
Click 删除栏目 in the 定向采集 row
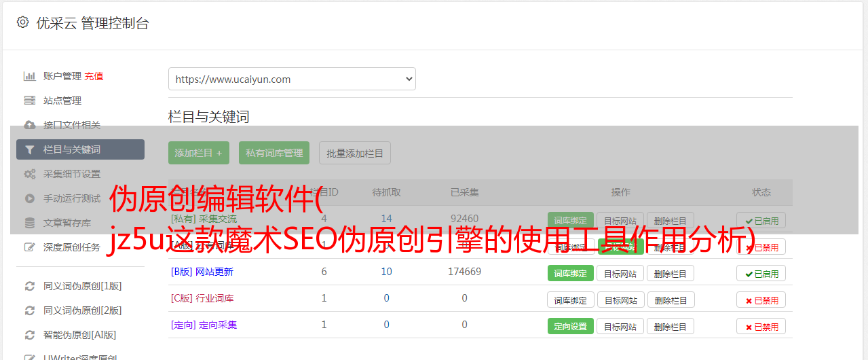pyautogui.click(x=671, y=326)
